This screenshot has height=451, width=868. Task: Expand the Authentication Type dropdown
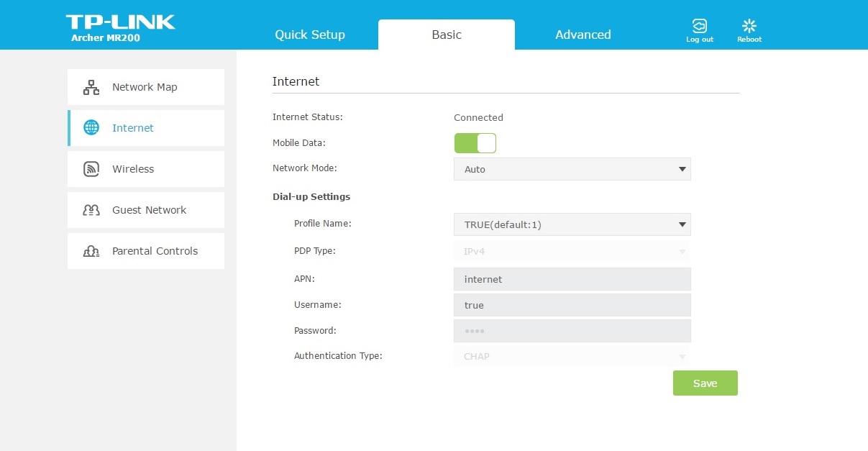pyautogui.click(x=572, y=356)
